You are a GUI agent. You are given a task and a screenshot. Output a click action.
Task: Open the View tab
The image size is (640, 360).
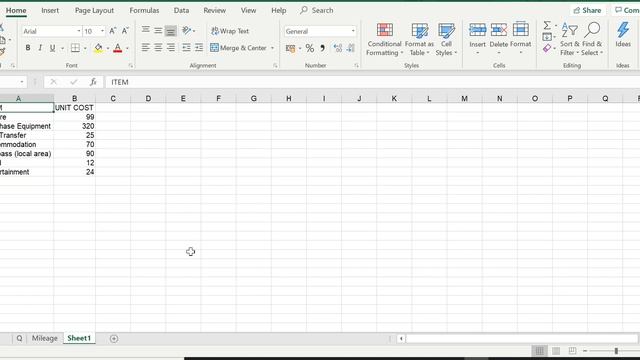(x=248, y=10)
